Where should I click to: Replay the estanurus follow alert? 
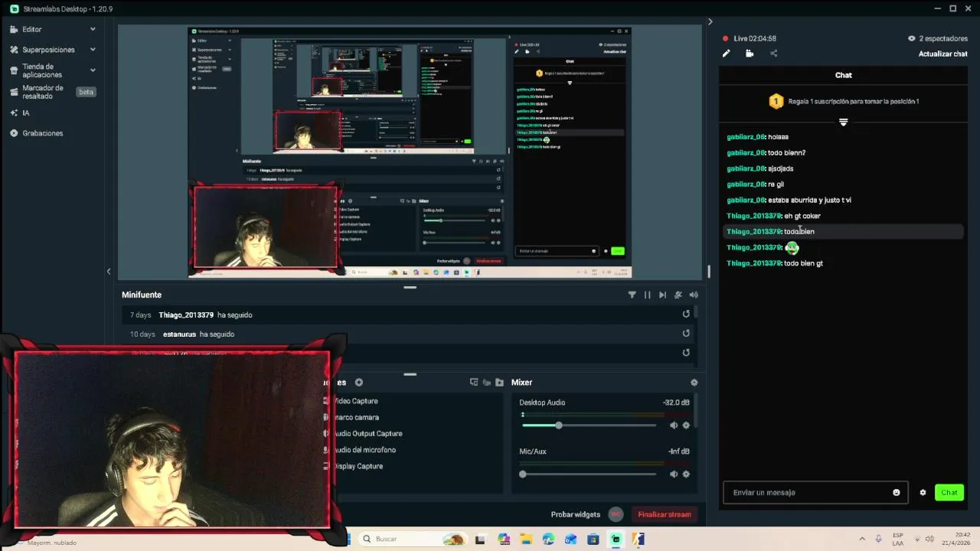(686, 333)
